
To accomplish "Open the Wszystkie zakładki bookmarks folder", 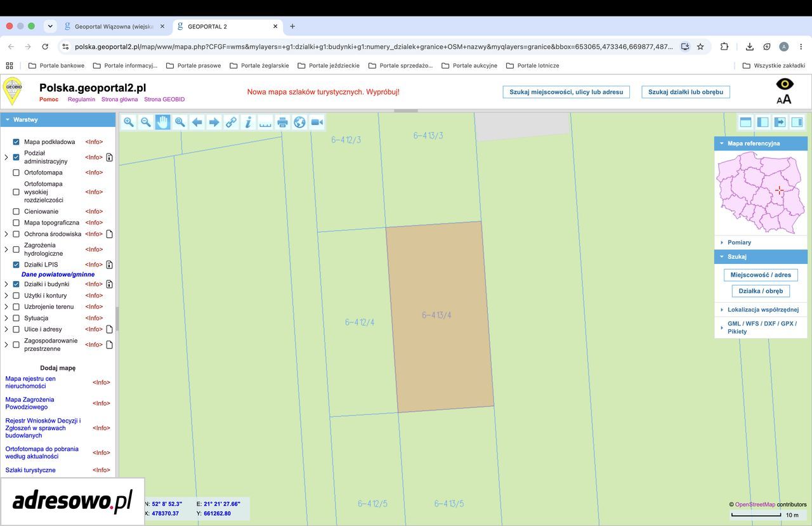I will (773, 65).
